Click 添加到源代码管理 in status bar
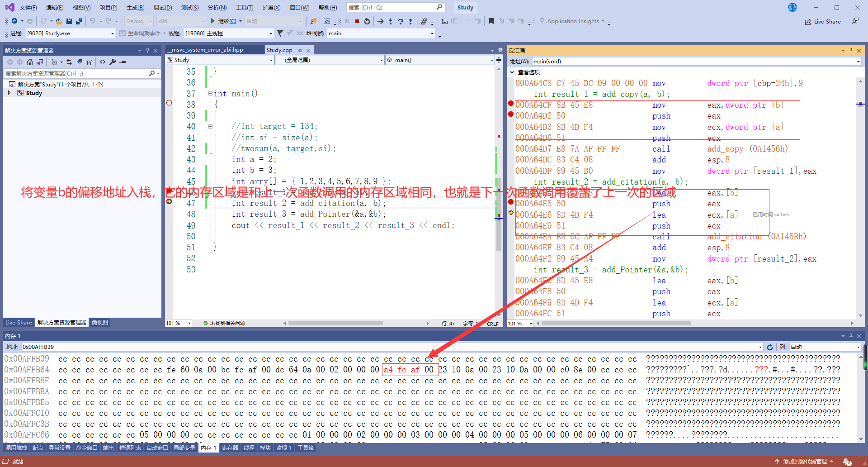The height and width of the screenshot is (467, 868). [804, 462]
